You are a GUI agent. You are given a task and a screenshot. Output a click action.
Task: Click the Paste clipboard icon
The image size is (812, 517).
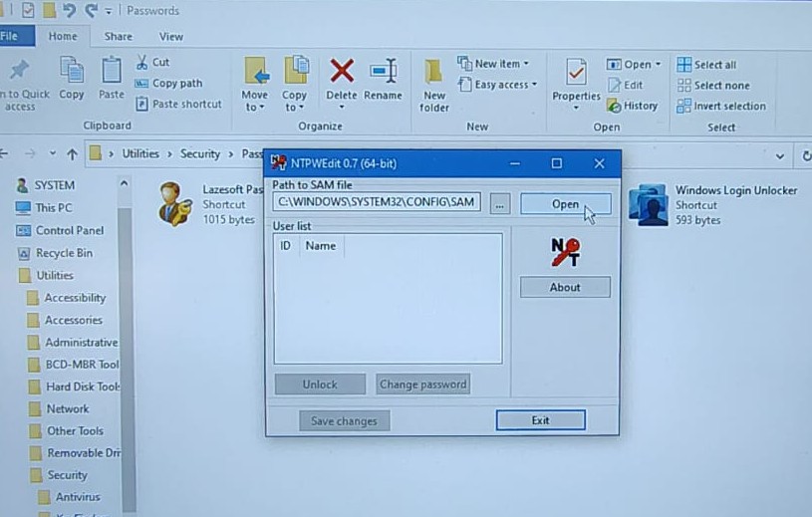112,72
